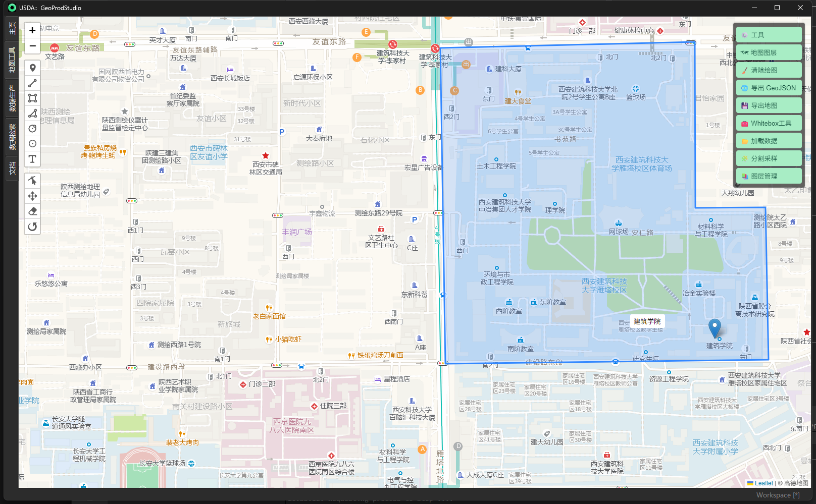Select the draw polyline tool

coord(32,83)
